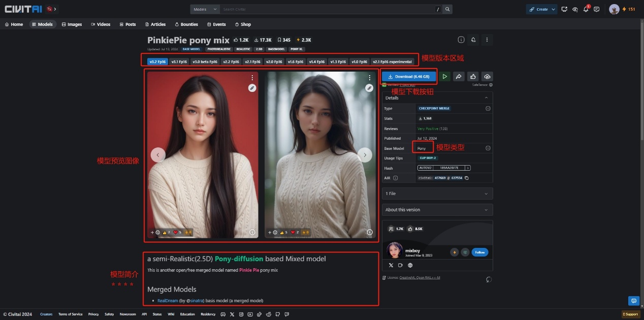Click the green play generate icon
The image size is (644, 320).
point(444,77)
